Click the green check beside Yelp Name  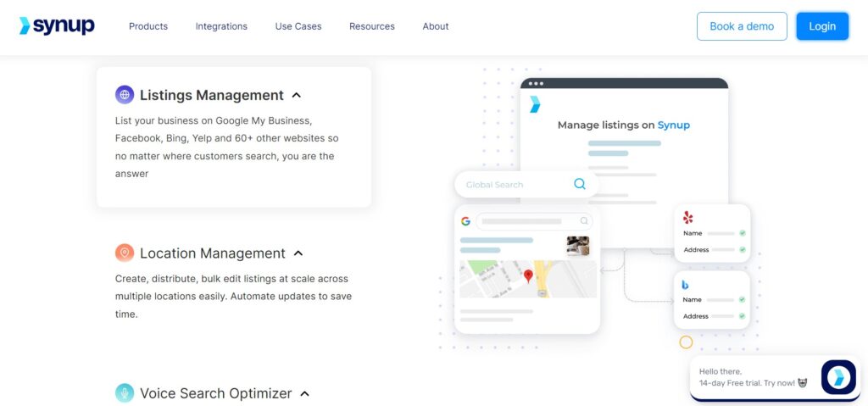point(743,233)
